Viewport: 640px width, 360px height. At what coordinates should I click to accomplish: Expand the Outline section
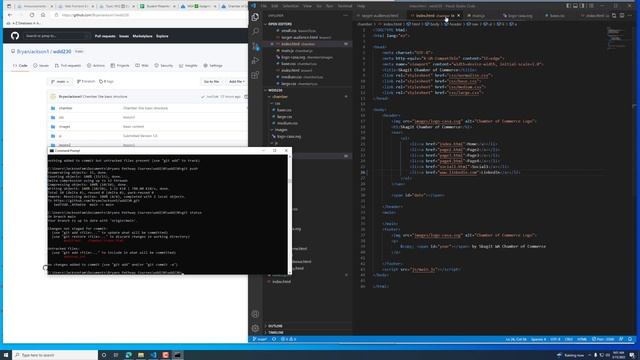[x=275, y=326]
